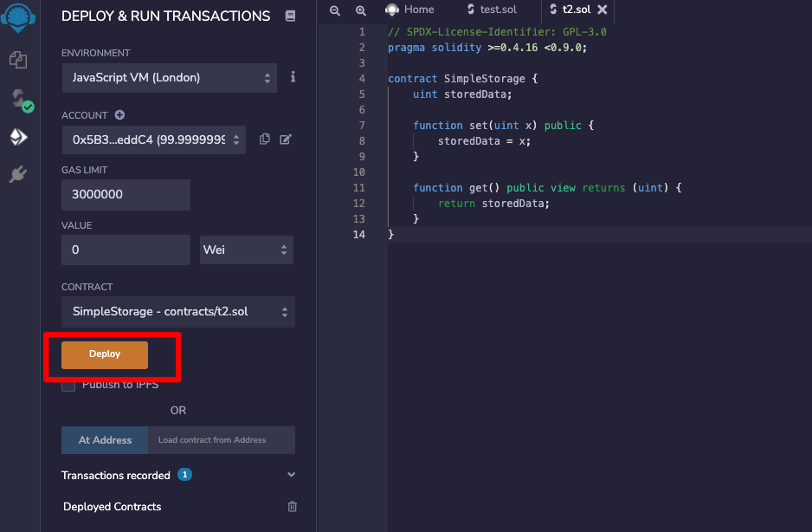This screenshot has height=532, width=812.
Task: Open the Wei unit dropdown
Action: point(247,250)
